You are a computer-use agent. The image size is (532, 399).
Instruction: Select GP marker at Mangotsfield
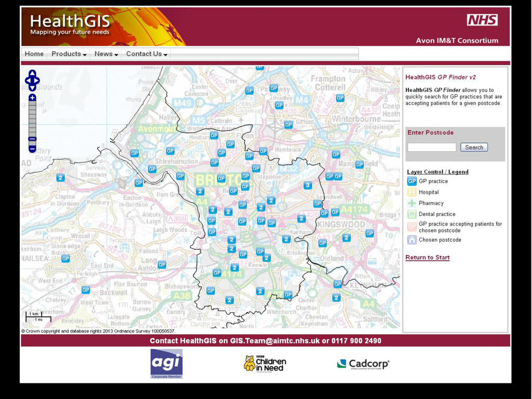pyautogui.click(x=360, y=165)
